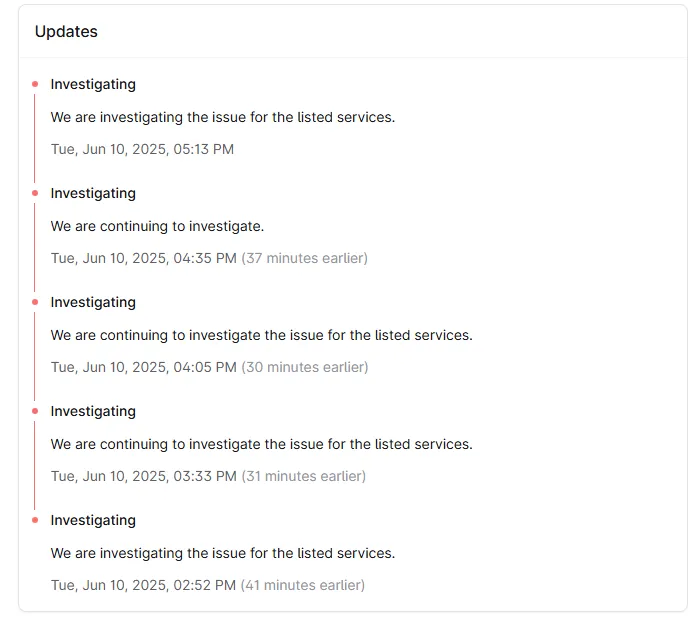The image size is (695, 619).
Task: Click the timestamp "Tue, Jun 10, 2025, 05:13 PM"
Action: (142, 149)
